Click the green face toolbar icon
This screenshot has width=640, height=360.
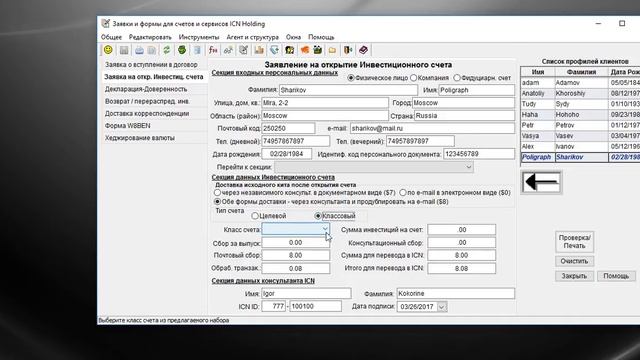[x=182, y=50]
